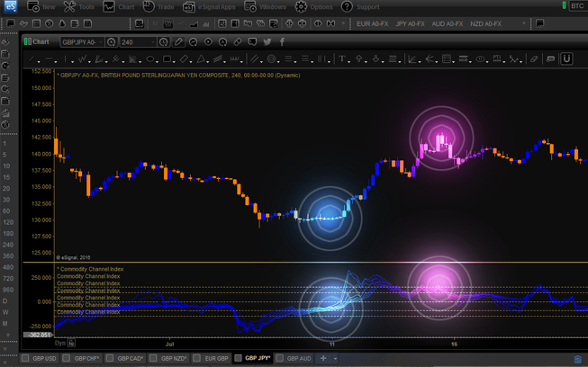Select the down arrow marker tool
Image resolution: width=588 pixels, height=367 pixels.
375,58
